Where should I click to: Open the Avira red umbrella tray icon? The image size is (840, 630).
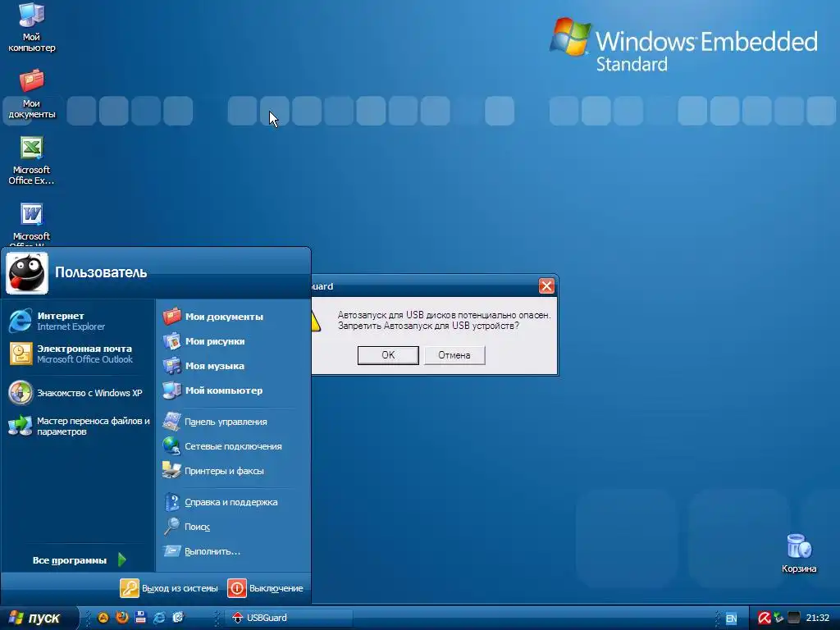coord(765,619)
